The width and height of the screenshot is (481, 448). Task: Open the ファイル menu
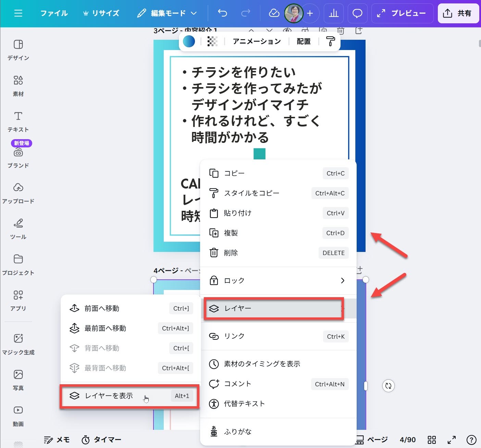coord(54,13)
